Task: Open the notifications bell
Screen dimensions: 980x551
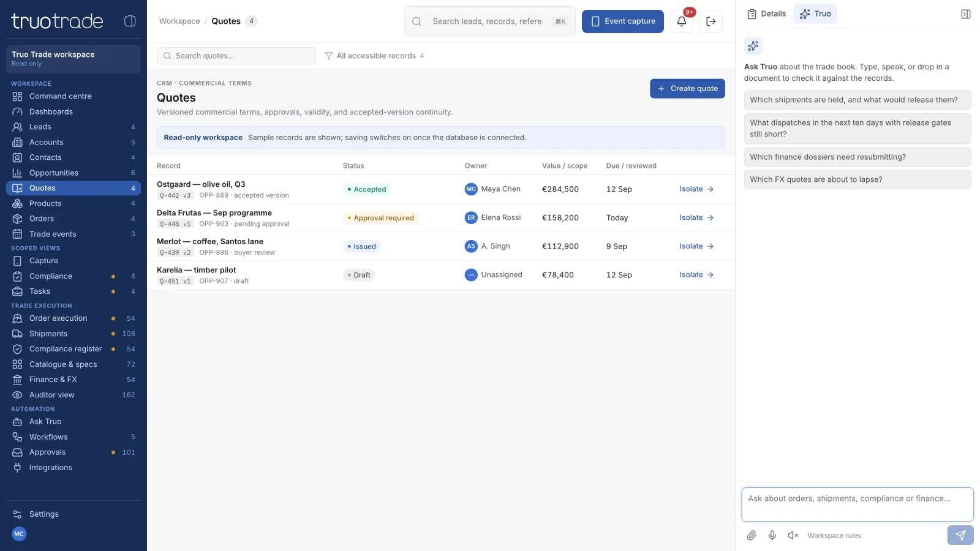Action: pyautogui.click(x=682, y=21)
